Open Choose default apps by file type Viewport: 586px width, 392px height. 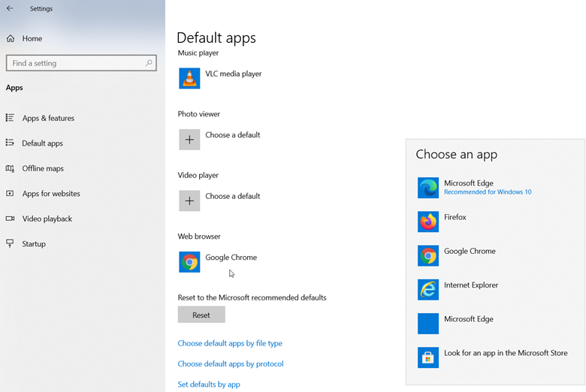pyautogui.click(x=230, y=343)
